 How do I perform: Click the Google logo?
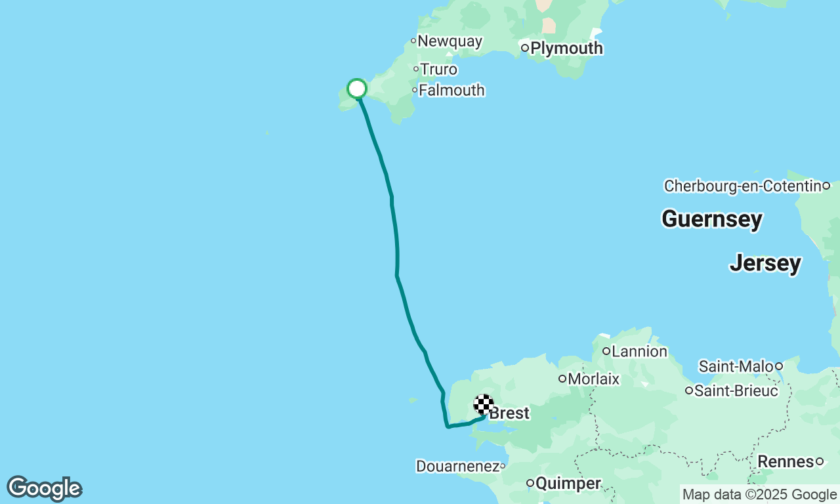click(x=44, y=488)
